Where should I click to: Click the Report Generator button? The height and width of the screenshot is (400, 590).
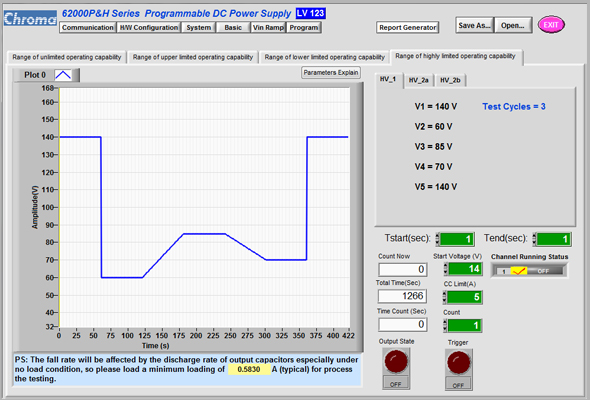click(x=408, y=27)
